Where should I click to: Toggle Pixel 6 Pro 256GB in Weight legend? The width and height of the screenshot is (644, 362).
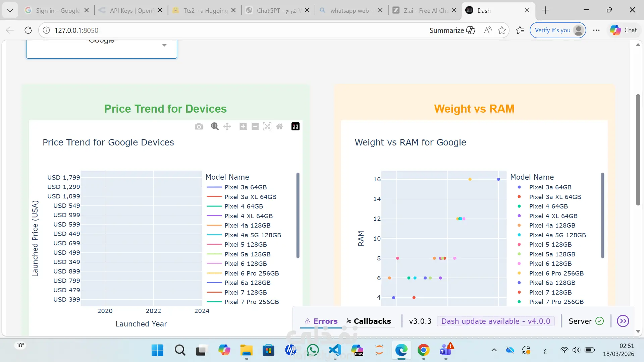556,273
